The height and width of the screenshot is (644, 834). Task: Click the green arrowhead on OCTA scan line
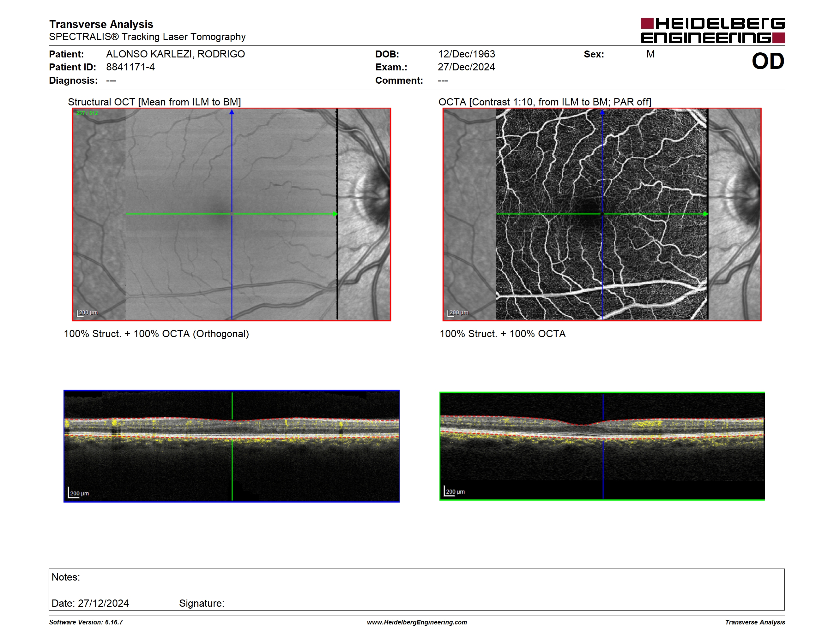point(706,214)
